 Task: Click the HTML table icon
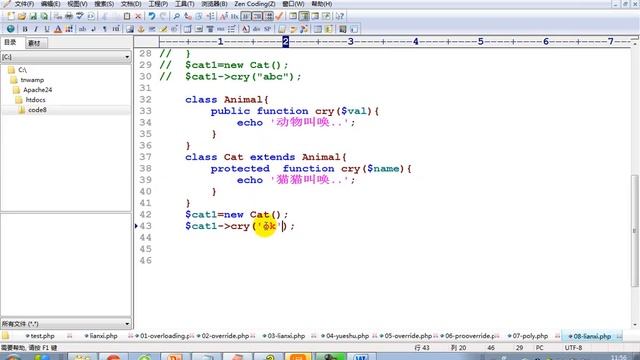pos(188,29)
